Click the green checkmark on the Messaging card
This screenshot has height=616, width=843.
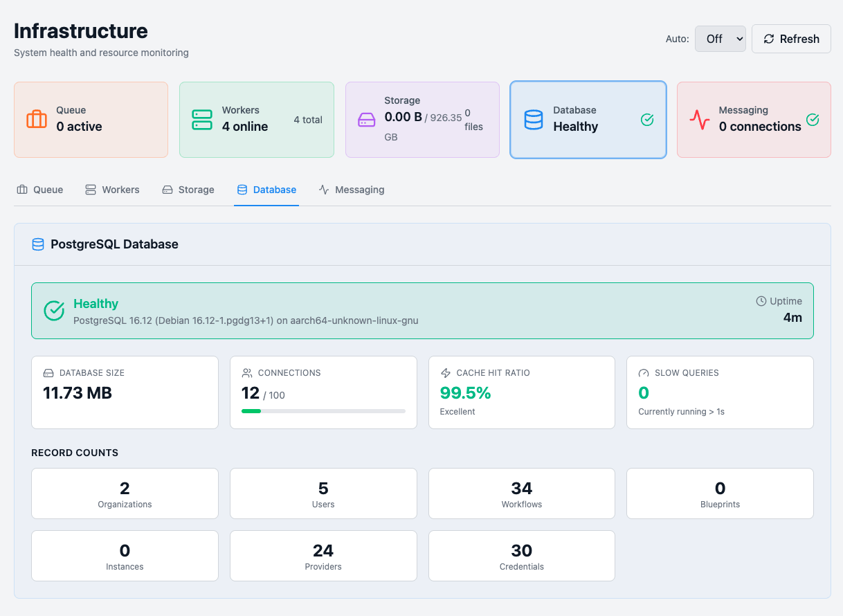pos(813,119)
